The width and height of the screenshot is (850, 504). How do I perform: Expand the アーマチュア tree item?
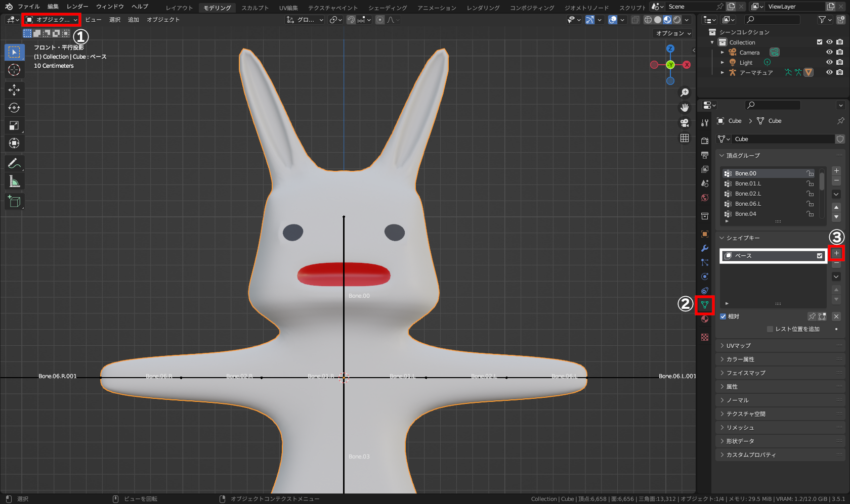point(722,73)
